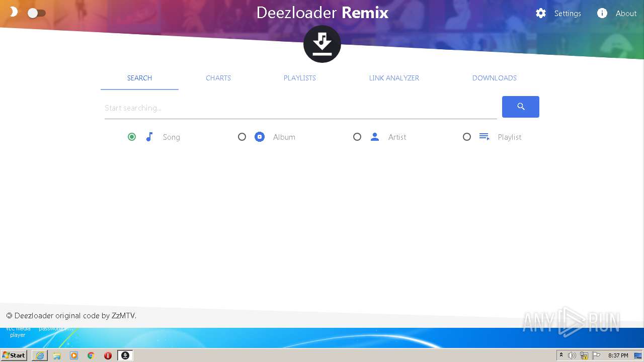Go to the Downloads tab
The width and height of the screenshot is (644, 362).
(495, 78)
